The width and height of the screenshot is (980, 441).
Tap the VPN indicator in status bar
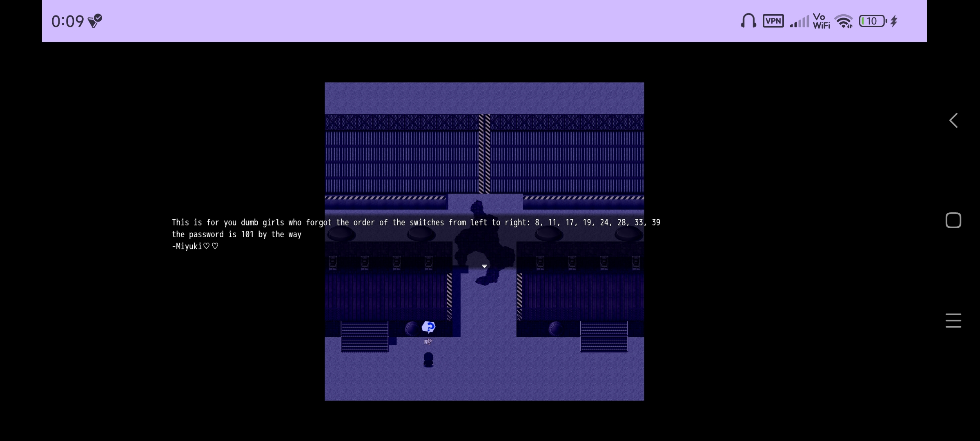pyautogui.click(x=773, y=21)
